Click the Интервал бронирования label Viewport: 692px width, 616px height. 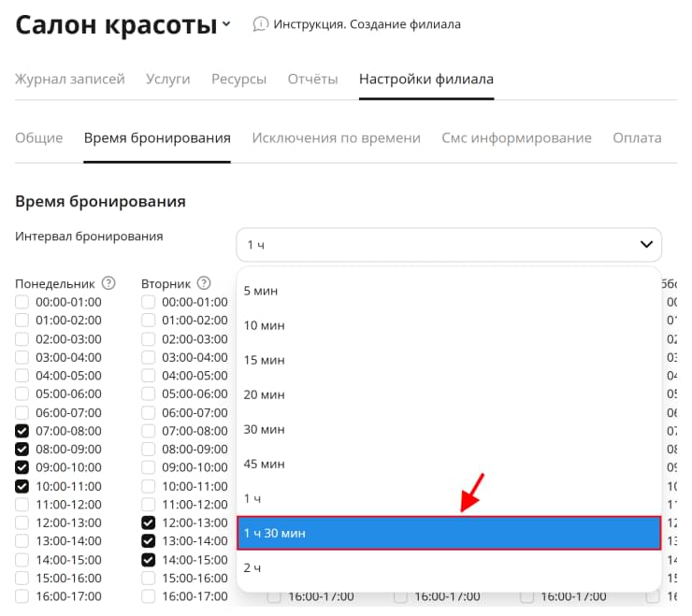pos(89,236)
